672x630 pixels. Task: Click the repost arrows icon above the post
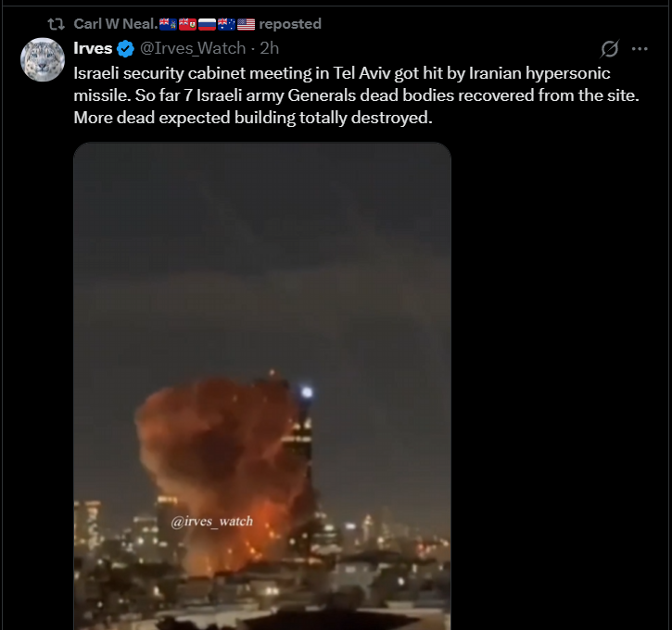click(x=56, y=24)
